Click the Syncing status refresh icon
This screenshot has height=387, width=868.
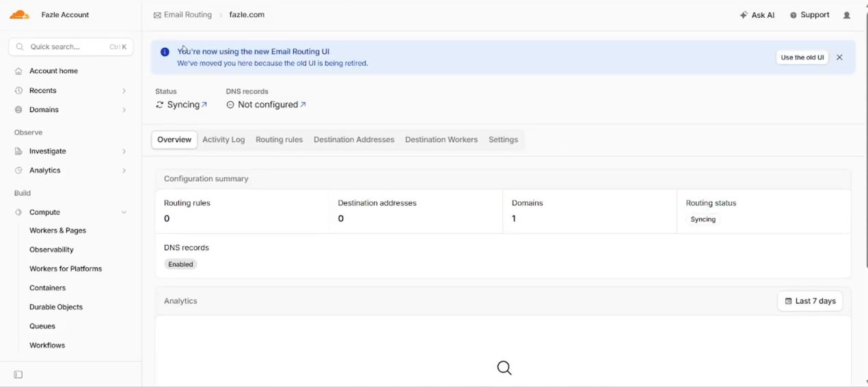click(160, 105)
